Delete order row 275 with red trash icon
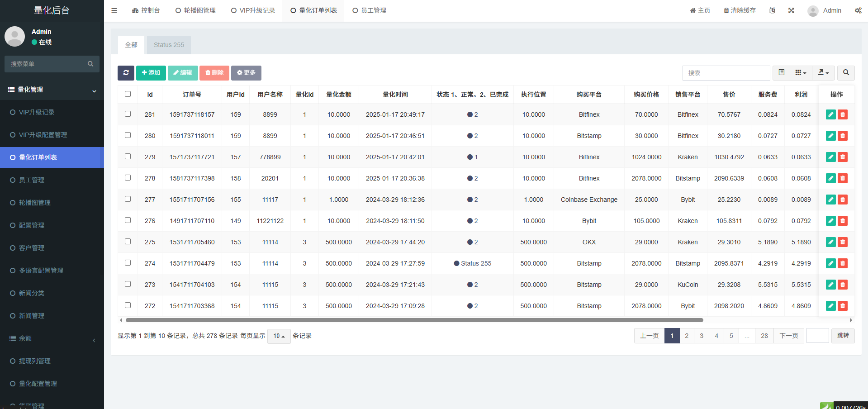Image resolution: width=868 pixels, height=409 pixels. [x=843, y=242]
